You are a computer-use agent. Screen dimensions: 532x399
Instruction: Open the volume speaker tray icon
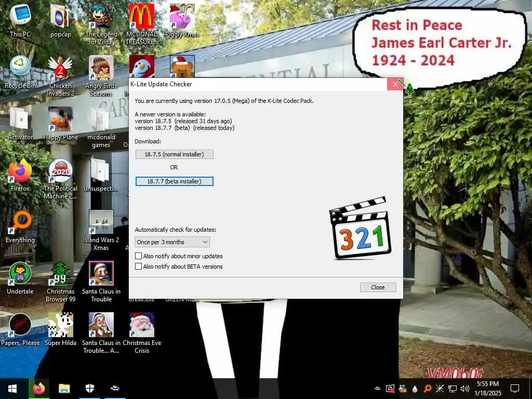[x=464, y=389]
